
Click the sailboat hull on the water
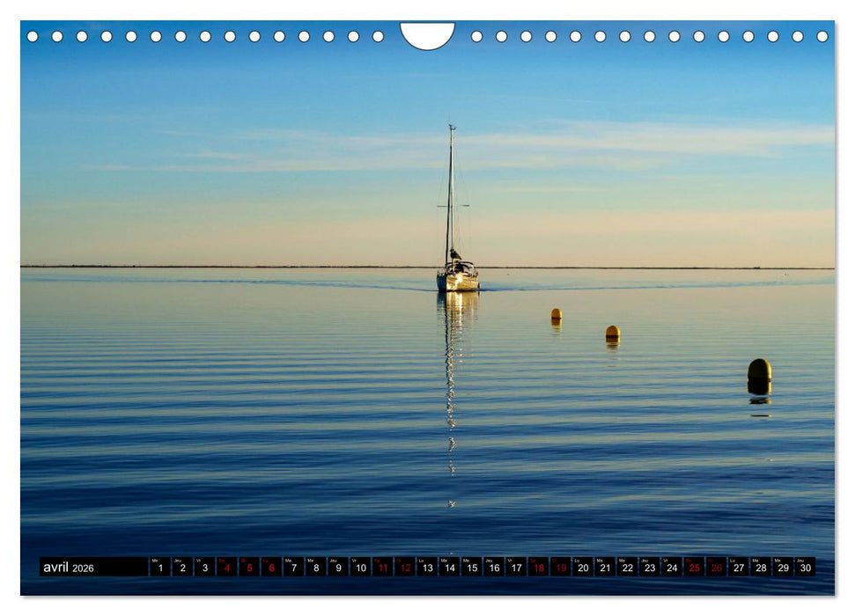coord(458,282)
